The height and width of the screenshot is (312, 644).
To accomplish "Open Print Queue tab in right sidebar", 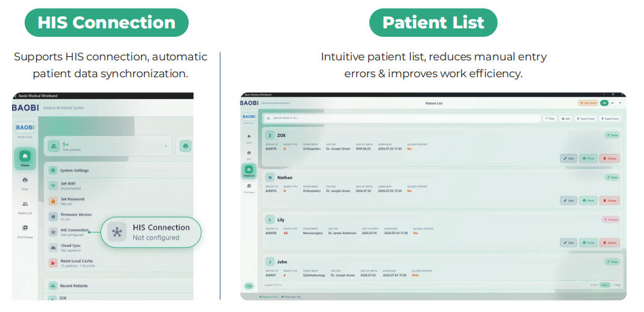I will pyautogui.click(x=249, y=188).
